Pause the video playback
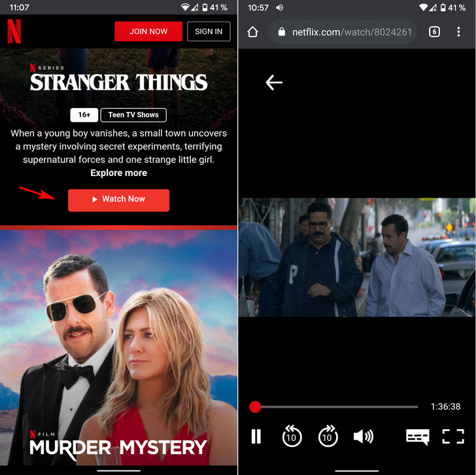Image resolution: width=476 pixels, height=475 pixels. click(x=256, y=436)
